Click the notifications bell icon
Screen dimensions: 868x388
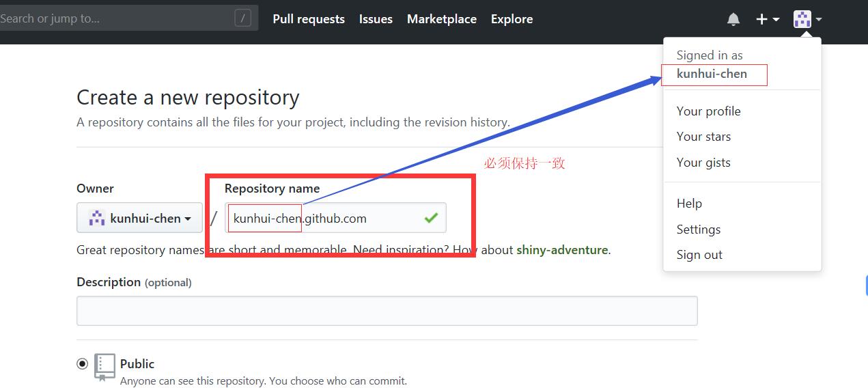coord(733,19)
